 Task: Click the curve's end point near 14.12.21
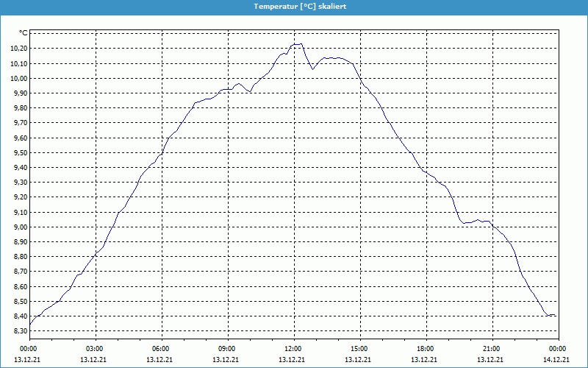[555, 315]
